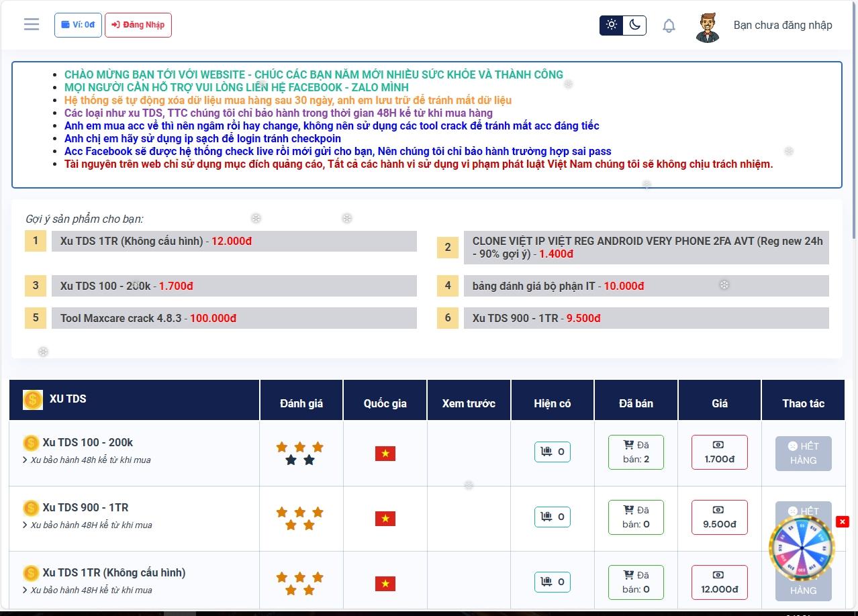Open suggested product Xu TDS 900 - 1TR
Viewport: 858px width, 616px height.
tap(647, 318)
